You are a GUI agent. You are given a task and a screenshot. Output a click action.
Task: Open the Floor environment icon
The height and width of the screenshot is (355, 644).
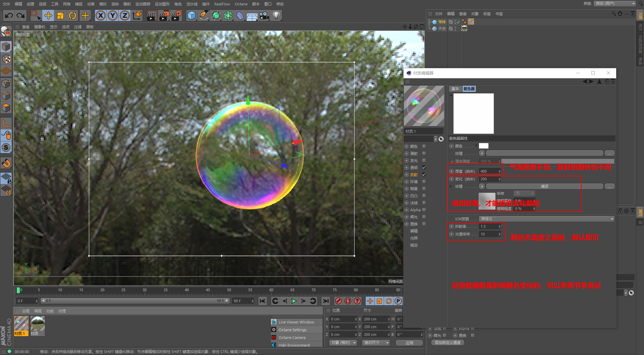coord(252,15)
